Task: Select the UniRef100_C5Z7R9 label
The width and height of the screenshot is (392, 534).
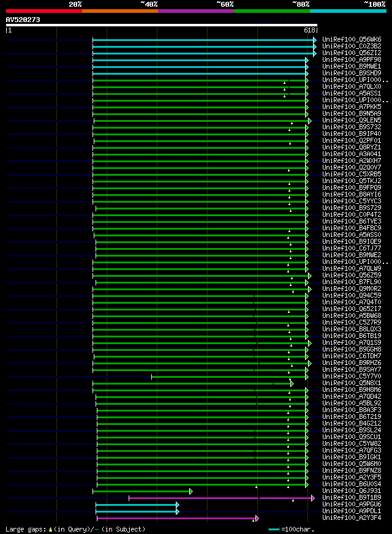Action: pos(352,323)
